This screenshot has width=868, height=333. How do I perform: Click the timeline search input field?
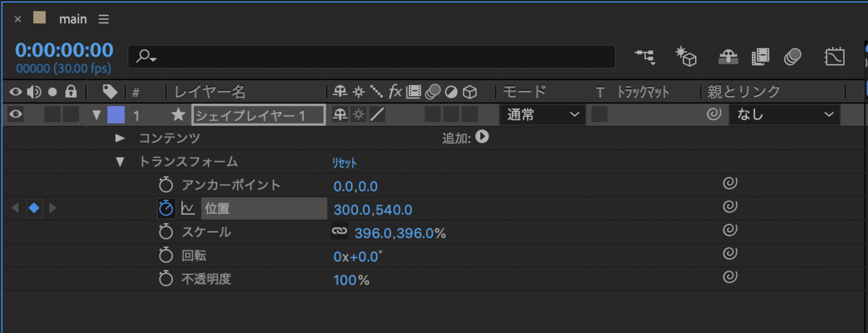pyautogui.click(x=372, y=57)
